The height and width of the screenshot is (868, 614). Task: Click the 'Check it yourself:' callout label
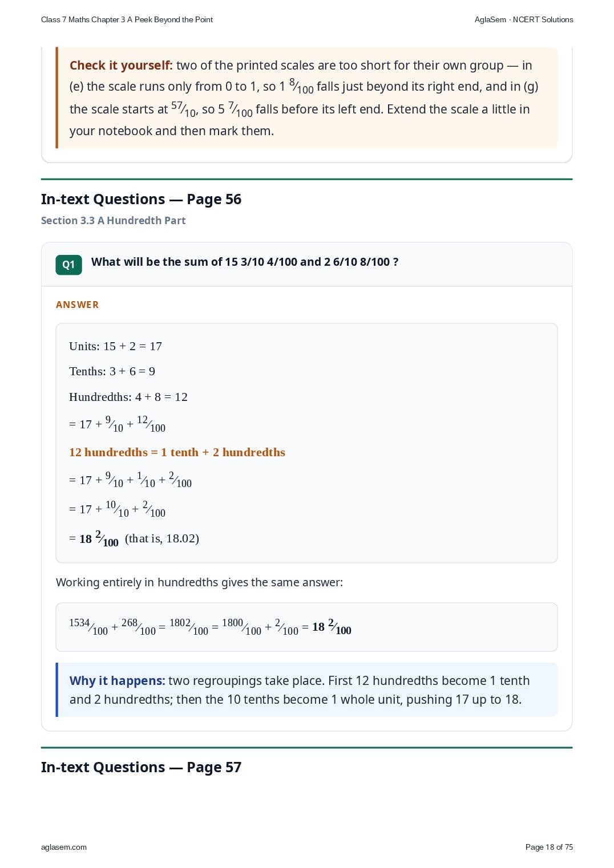coord(121,66)
